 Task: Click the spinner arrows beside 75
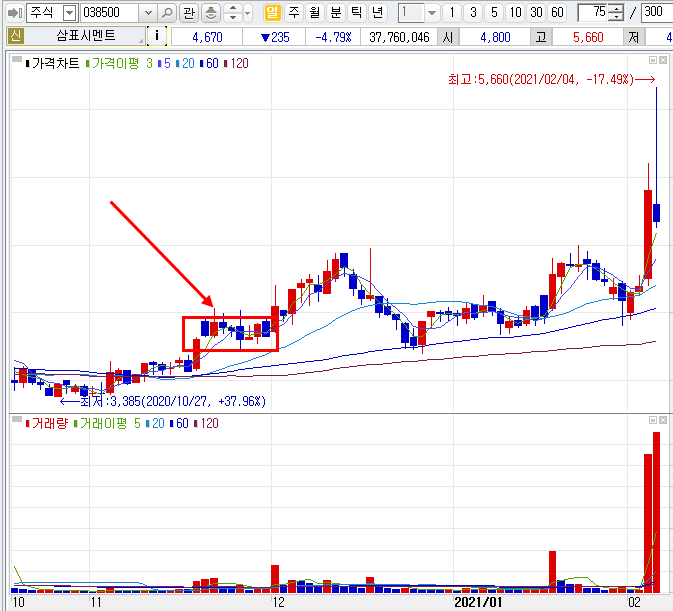pyautogui.click(x=616, y=13)
